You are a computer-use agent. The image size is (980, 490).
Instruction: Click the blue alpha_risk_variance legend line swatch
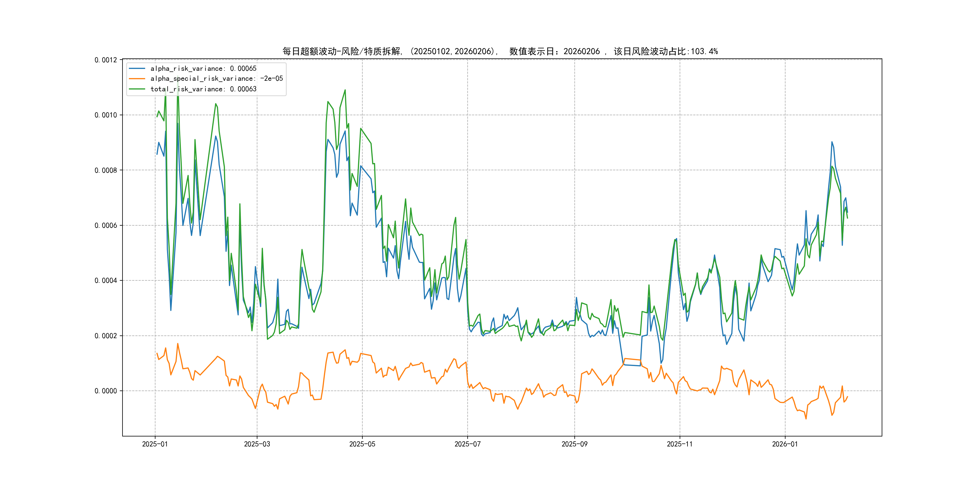coord(137,68)
